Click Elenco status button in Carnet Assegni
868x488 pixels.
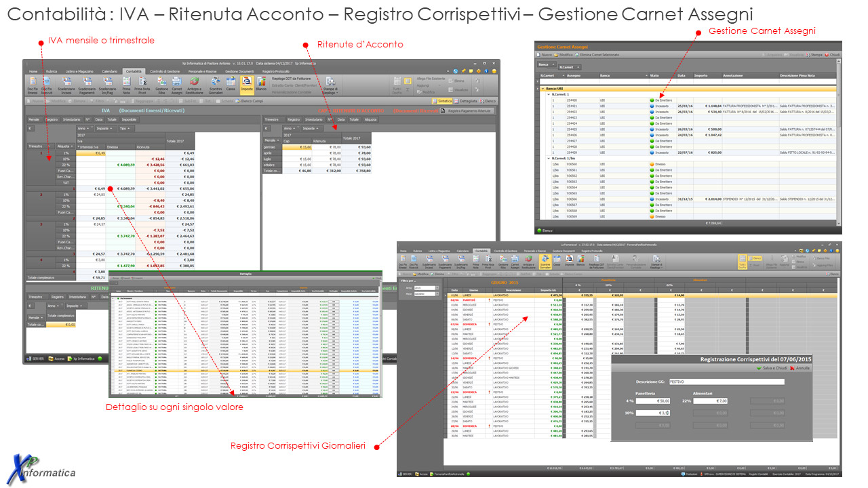[x=545, y=230]
